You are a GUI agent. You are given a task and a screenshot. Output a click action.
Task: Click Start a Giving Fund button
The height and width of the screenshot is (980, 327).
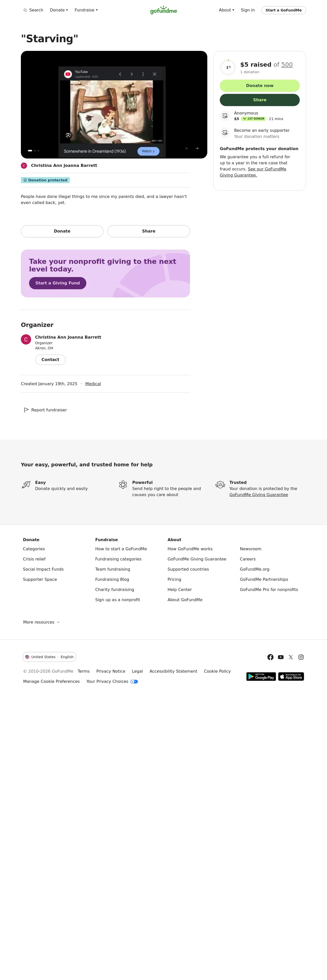point(58,283)
